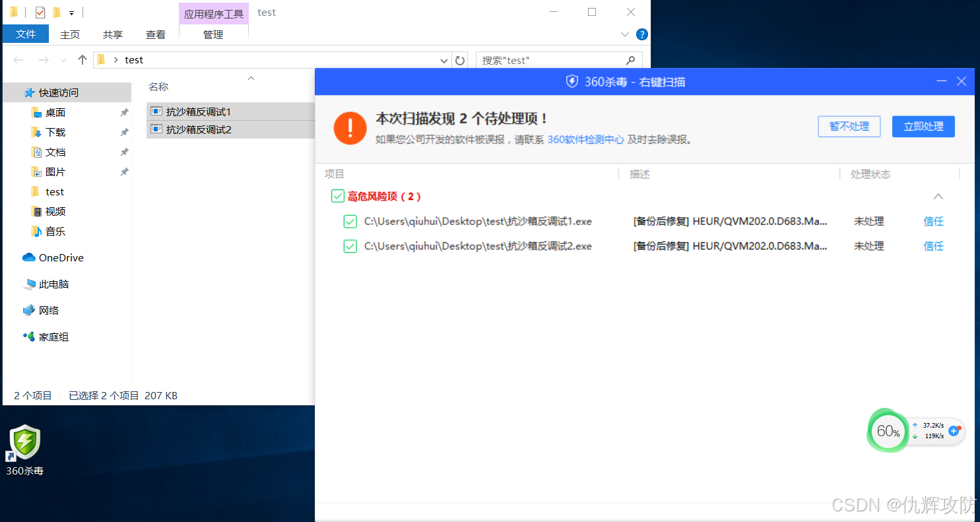Trust 抗沙箱反调试2.exe via 信任 link
Screen dimensions: 980x522
(x=934, y=246)
